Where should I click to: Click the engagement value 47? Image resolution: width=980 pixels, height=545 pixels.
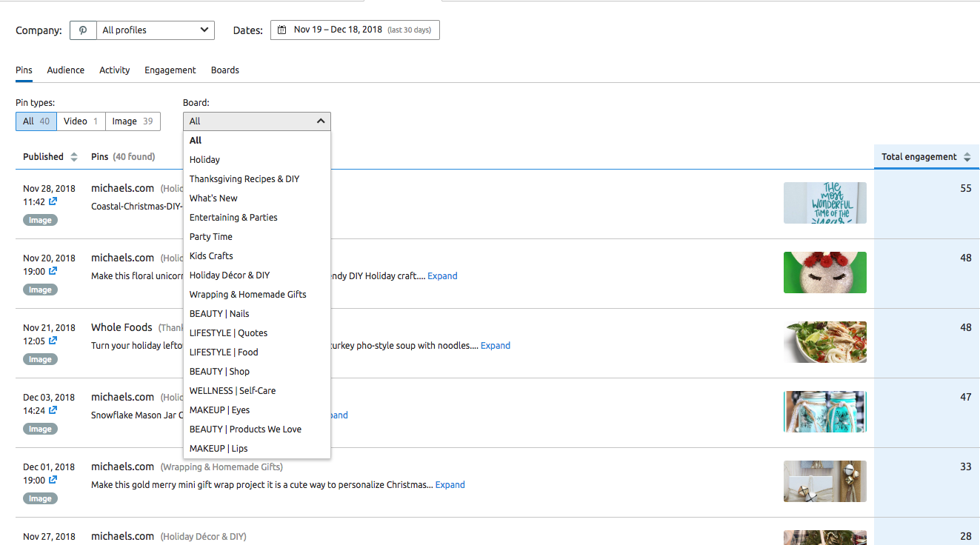coord(965,397)
